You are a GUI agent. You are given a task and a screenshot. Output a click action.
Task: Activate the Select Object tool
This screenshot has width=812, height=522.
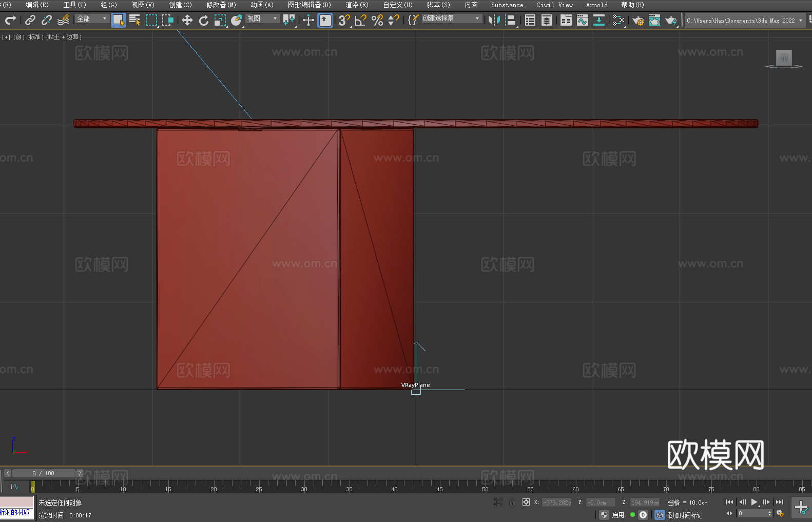(119, 20)
